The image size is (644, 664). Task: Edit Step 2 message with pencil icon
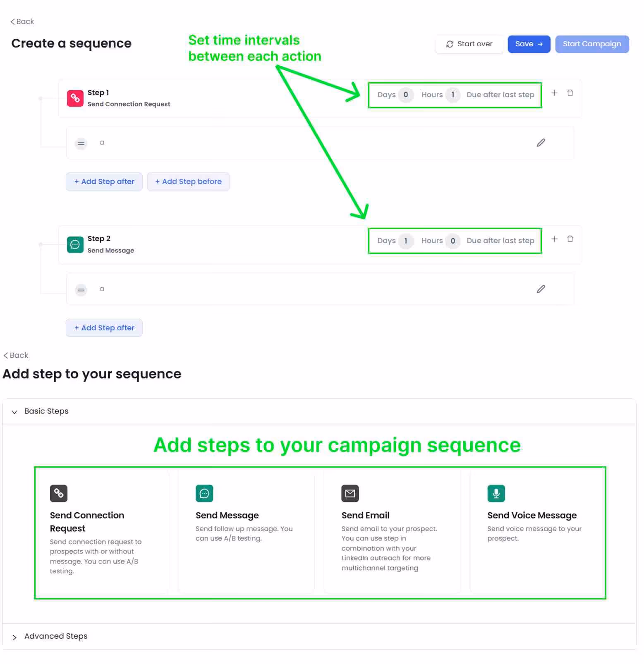(541, 289)
